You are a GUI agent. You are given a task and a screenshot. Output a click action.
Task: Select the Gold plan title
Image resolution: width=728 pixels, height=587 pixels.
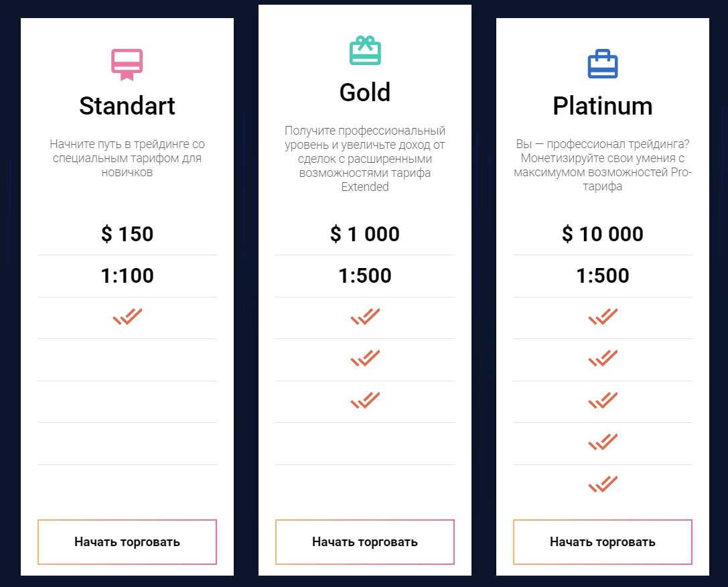coord(365,92)
